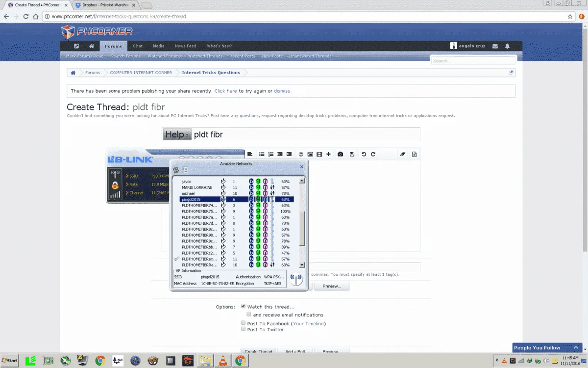The width and height of the screenshot is (588, 368).
Task: Toggle BB code editor mode icon
Action: click(414, 154)
